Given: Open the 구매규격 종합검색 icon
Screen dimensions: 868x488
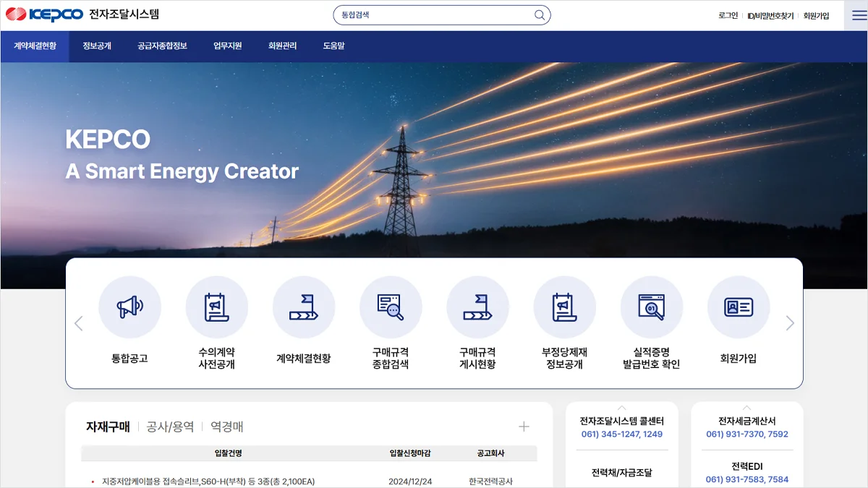Looking at the screenshot, I should click(x=391, y=307).
